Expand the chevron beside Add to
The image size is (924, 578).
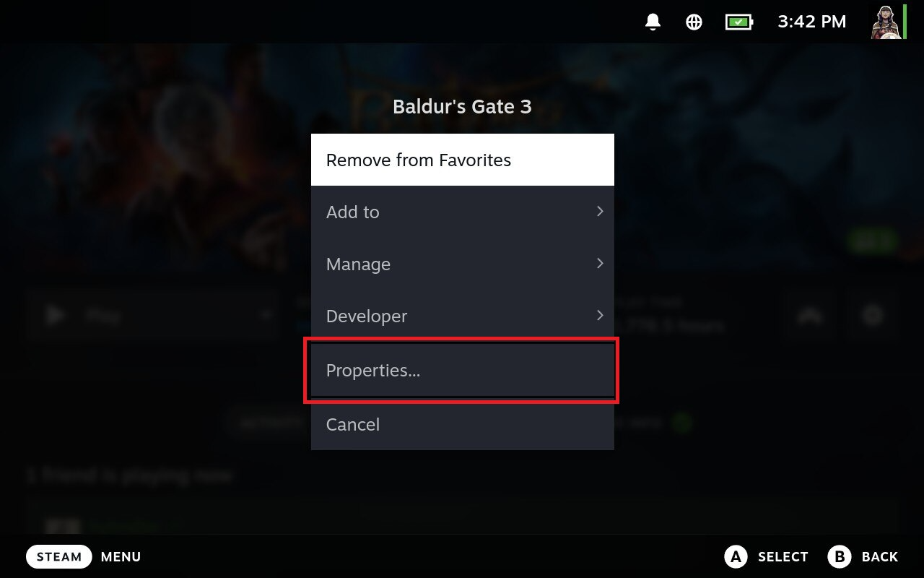click(x=600, y=211)
